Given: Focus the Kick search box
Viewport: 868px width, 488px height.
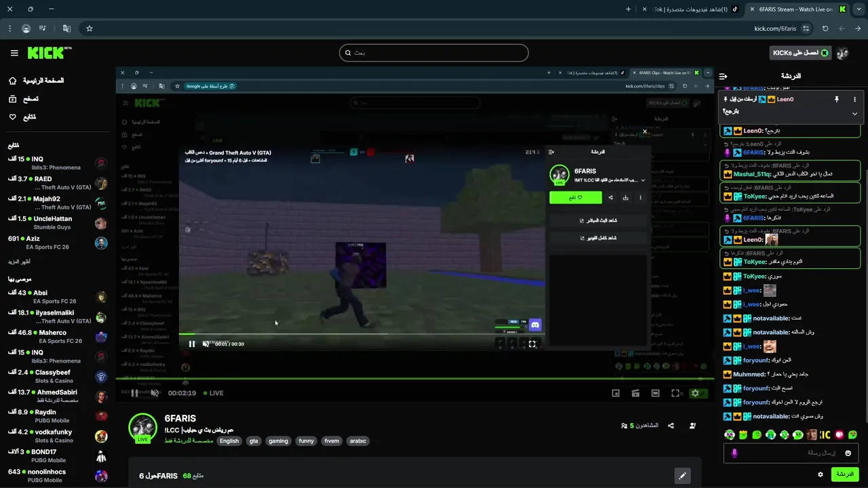Looking at the screenshot, I should (x=434, y=53).
